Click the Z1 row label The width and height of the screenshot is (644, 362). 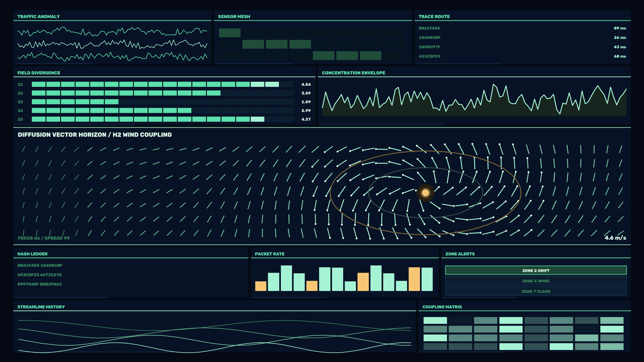[20, 84]
